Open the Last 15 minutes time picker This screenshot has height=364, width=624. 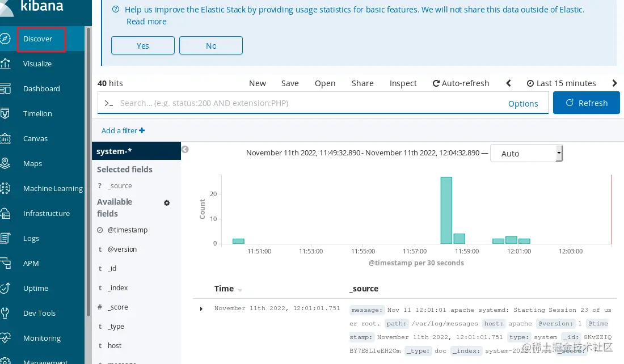(x=561, y=83)
